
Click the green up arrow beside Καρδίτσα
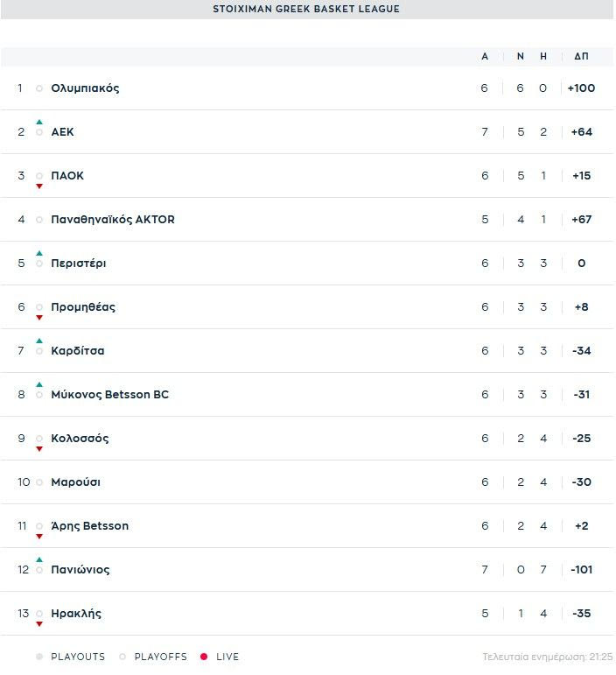tap(39, 341)
